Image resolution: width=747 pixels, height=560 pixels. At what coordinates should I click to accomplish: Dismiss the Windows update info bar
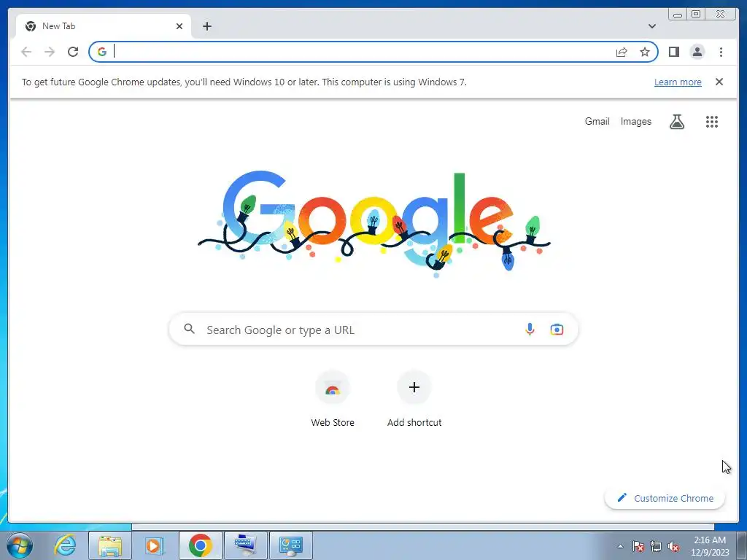click(719, 82)
